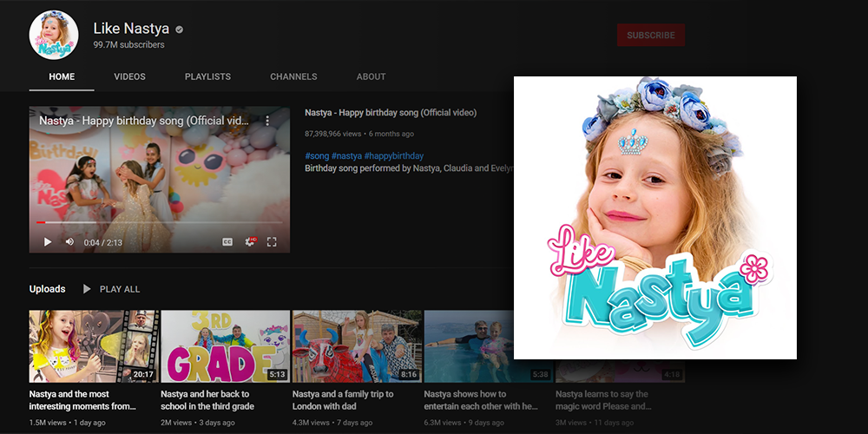Go to the CHANNELS tab
Image resolution: width=868 pixels, height=434 pixels.
[x=293, y=77]
